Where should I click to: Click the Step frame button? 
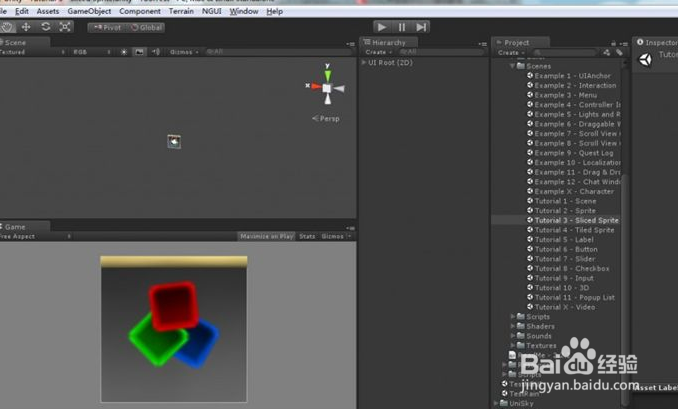(x=421, y=27)
